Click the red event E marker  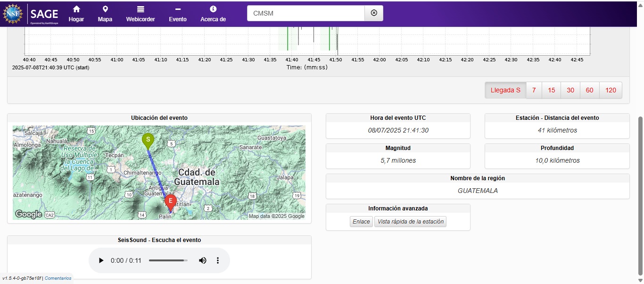coord(171,201)
